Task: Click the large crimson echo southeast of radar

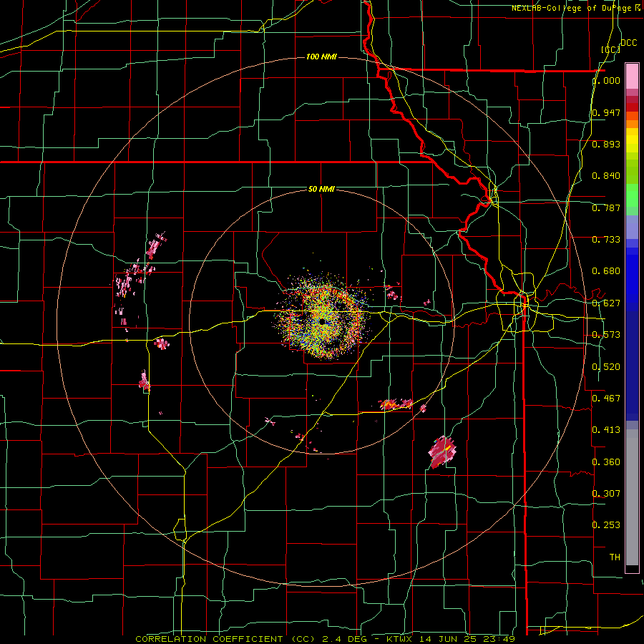Action: (442, 452)
